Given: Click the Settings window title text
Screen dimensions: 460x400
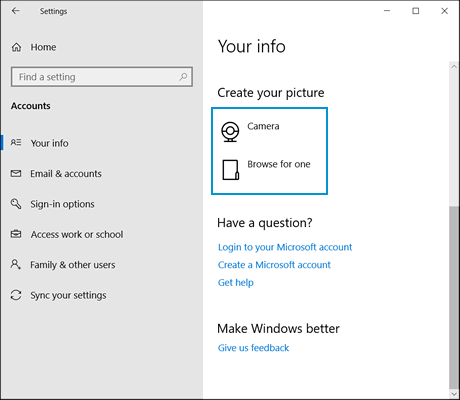Looking at the screenshot, I should 53,11.
